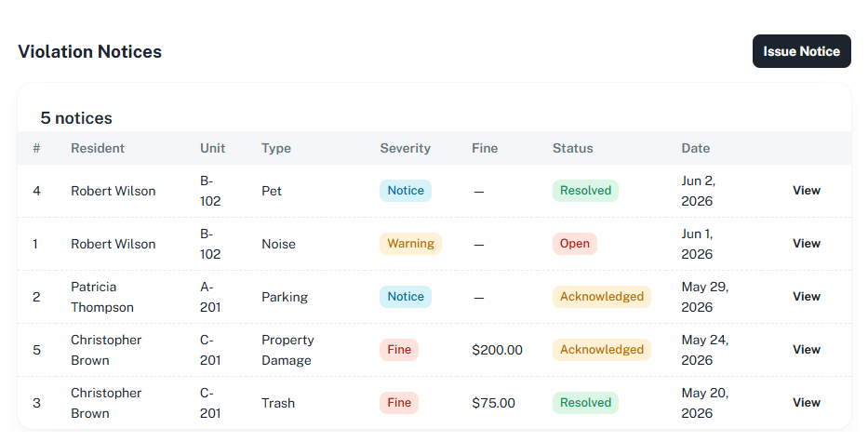
Task: Click Acknowledged status in Property Damage row
Action: click(x=602, y=350)
